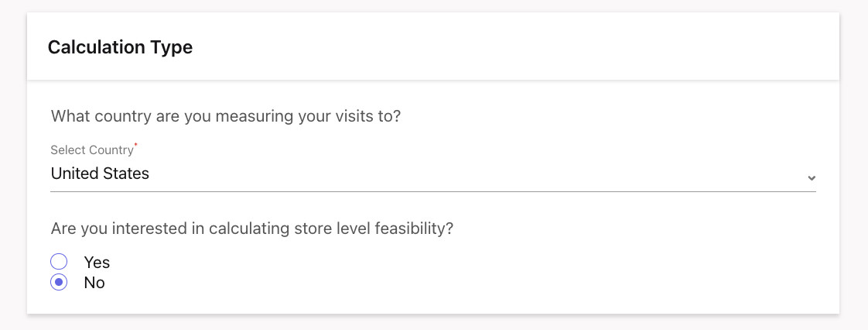This screenshot has height=330, width=868.
Task: Click the "Select Country" field label
Action: [x=91, y=150]
